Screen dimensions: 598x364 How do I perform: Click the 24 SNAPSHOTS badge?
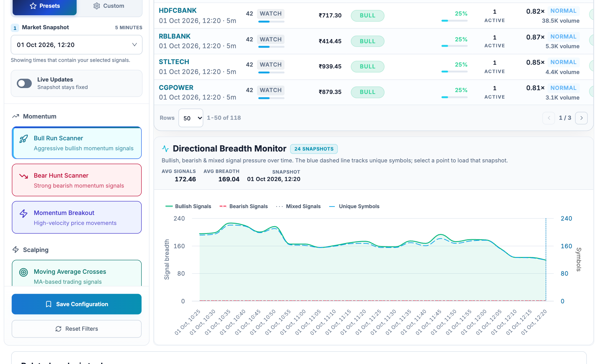pyautogui.click(x=314, y=149)
